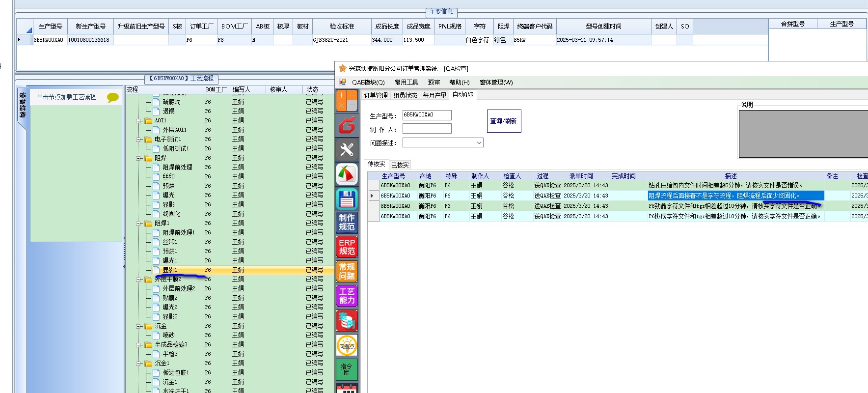This screenshot has width=868, height=393.
Task: Select the 喷砂 tree item
Action: pos(168,335)
